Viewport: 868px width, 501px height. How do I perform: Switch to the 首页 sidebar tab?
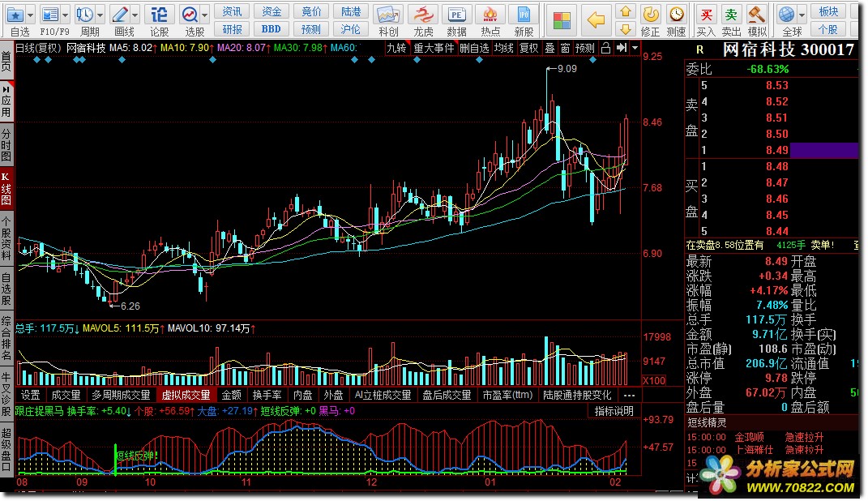pyautogui.click(x=6, y=62)
